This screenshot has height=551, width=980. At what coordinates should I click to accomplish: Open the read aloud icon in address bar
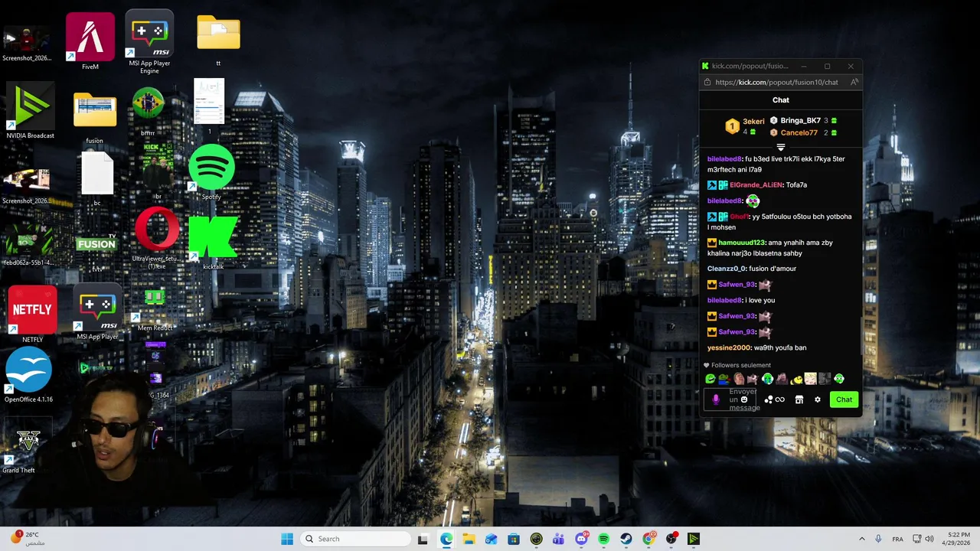coord(854,82)
